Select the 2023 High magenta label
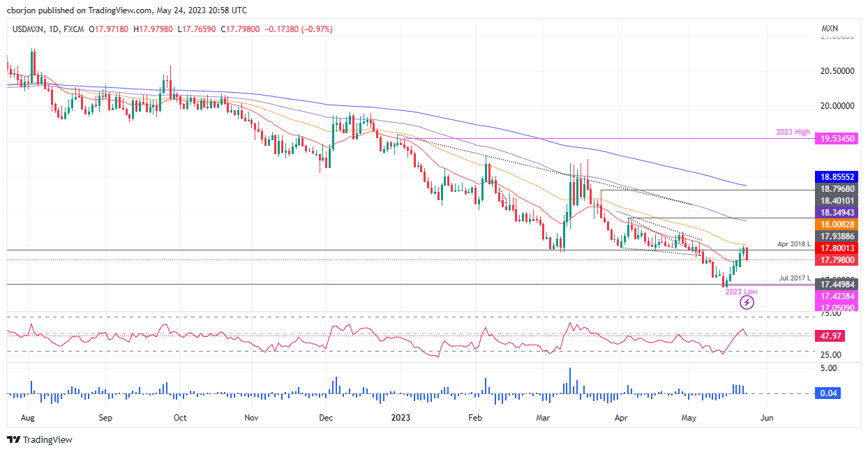Screen dimensions: 868x452 tap(793, 131)
